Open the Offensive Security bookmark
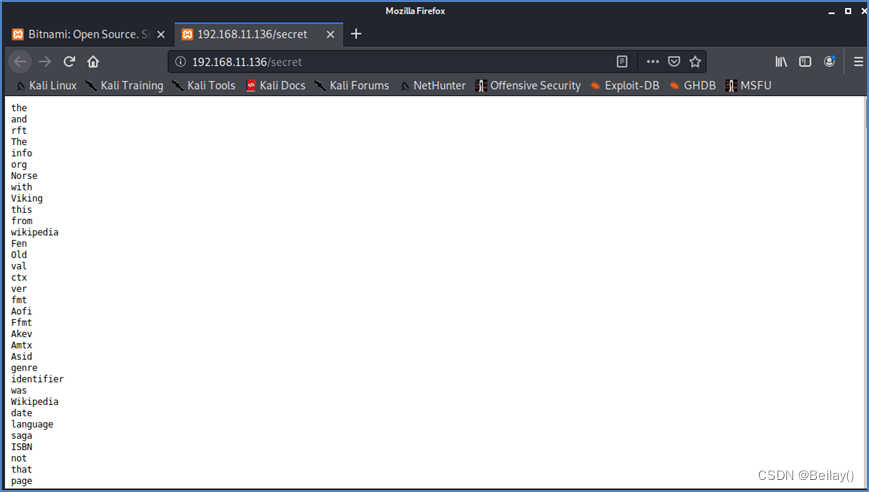This screenshot has height=492, width=869. click(x=528, y=85)
